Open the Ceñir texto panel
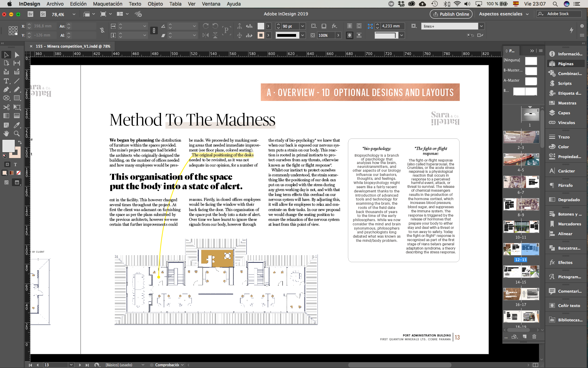 pos(566,306)
